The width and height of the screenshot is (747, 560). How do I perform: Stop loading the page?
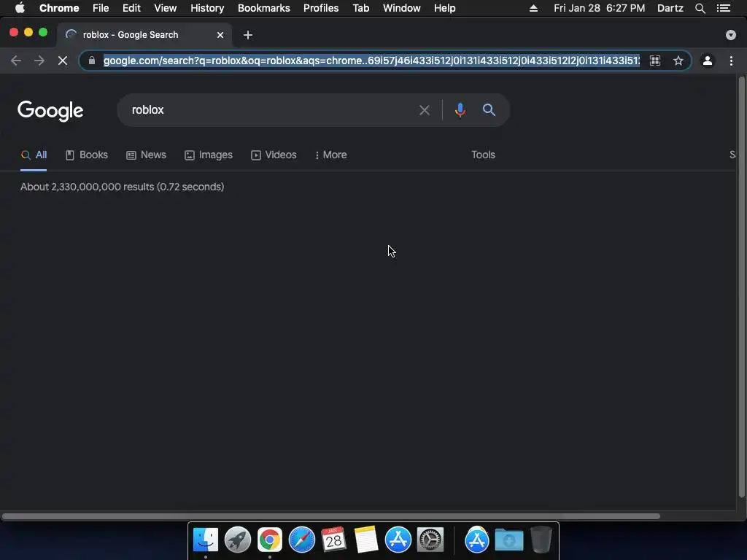(63, 61)
